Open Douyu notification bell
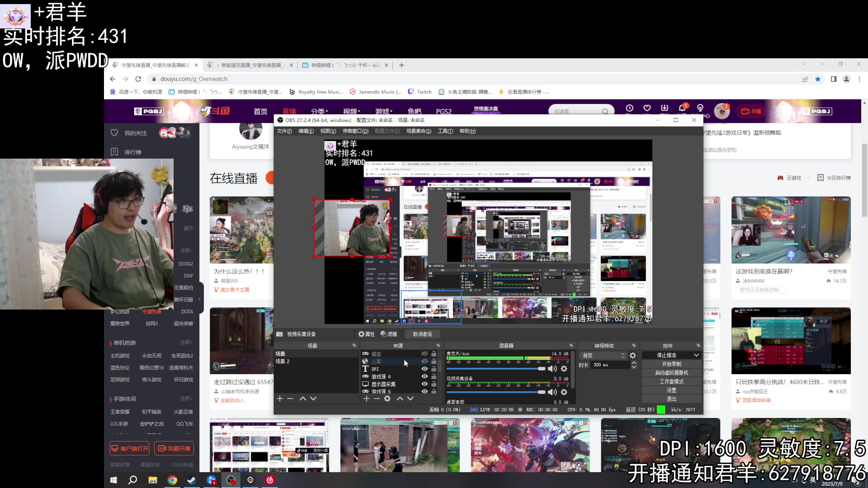Viewport: 868px width, 488px height. (x=682, y=108)
